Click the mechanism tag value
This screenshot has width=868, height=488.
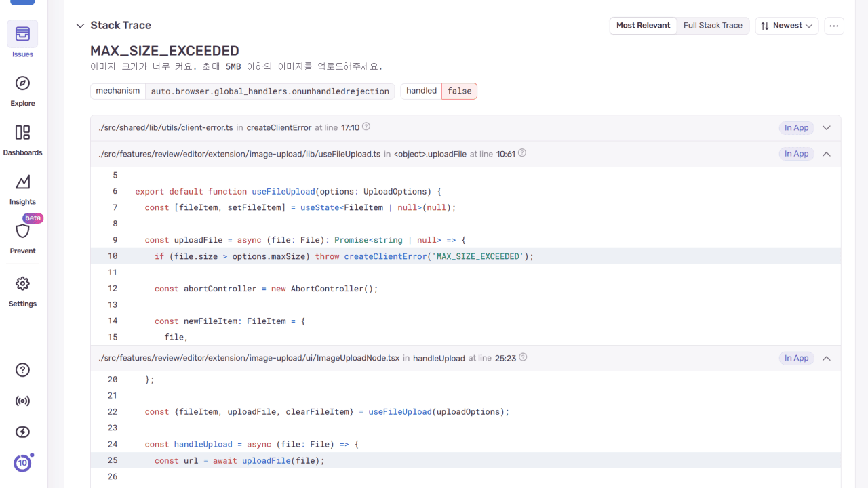[270, 91]
